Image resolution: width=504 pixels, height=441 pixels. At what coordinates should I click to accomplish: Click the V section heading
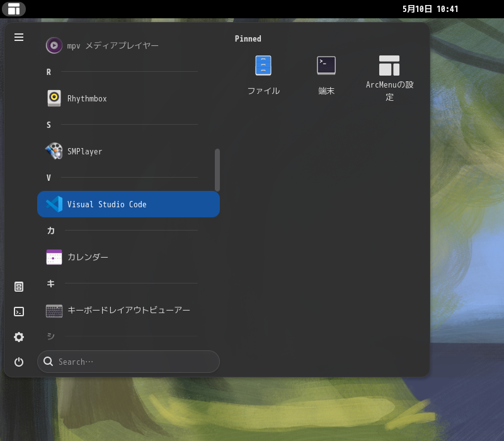tap(49, 178)
